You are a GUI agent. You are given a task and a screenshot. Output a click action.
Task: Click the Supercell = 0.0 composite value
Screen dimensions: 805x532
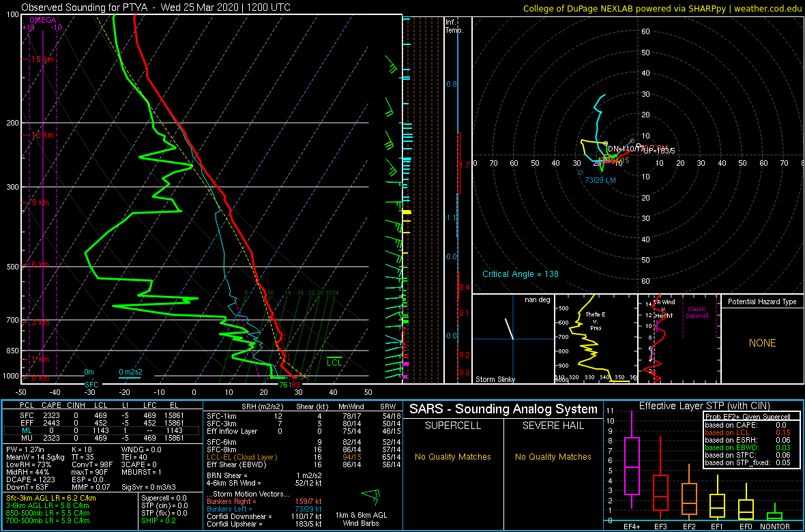pos(165,498)
